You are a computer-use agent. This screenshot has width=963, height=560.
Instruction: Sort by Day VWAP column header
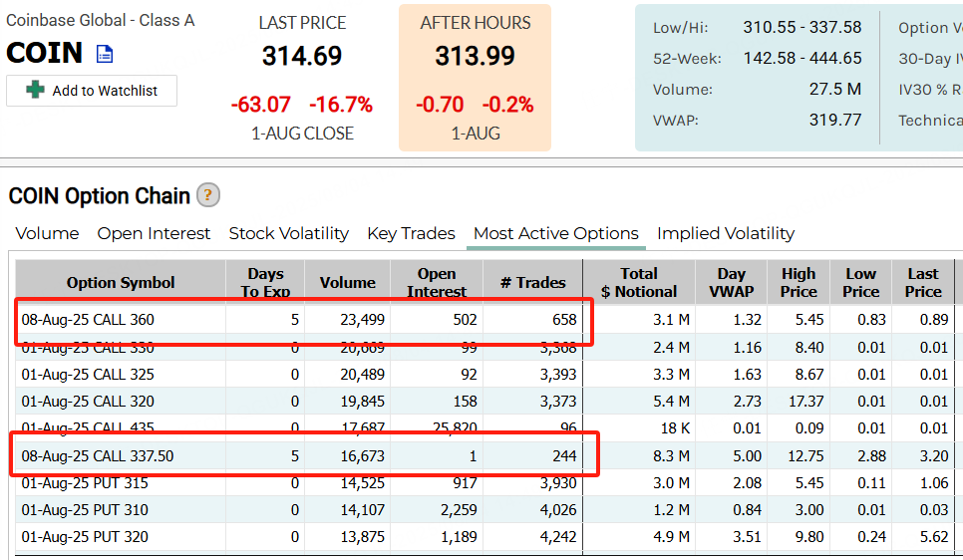coord(732,282)
